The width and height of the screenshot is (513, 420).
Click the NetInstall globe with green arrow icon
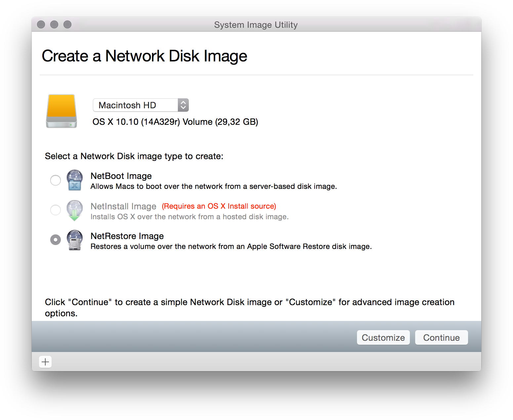click(x=75, y=210)
